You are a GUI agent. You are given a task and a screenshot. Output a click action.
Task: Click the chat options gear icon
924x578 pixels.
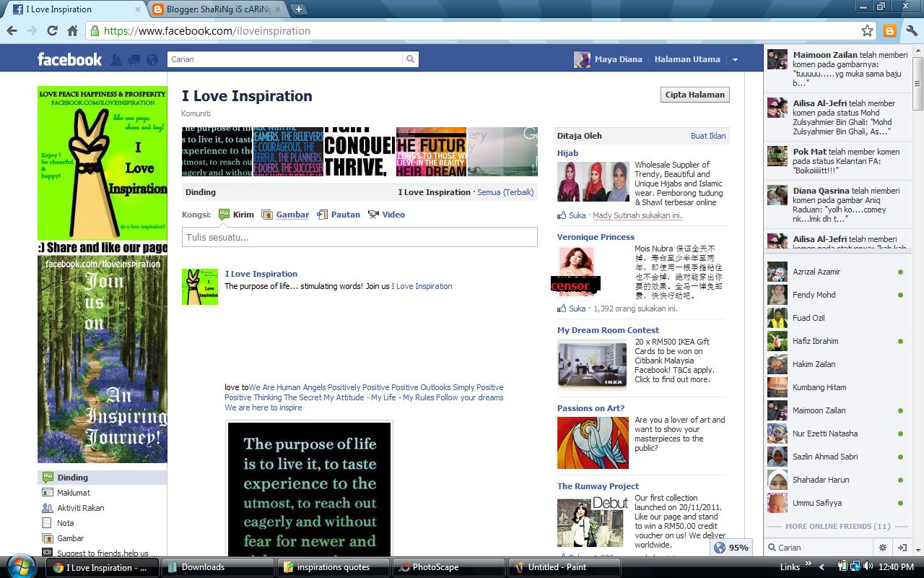click(882, 548)
